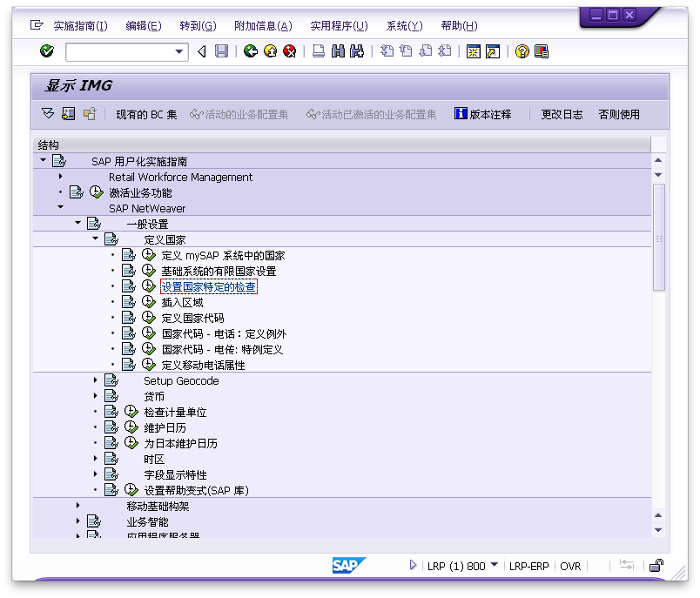
Task: Click the Find Next binoculars icon
Action: coord(357,51)
